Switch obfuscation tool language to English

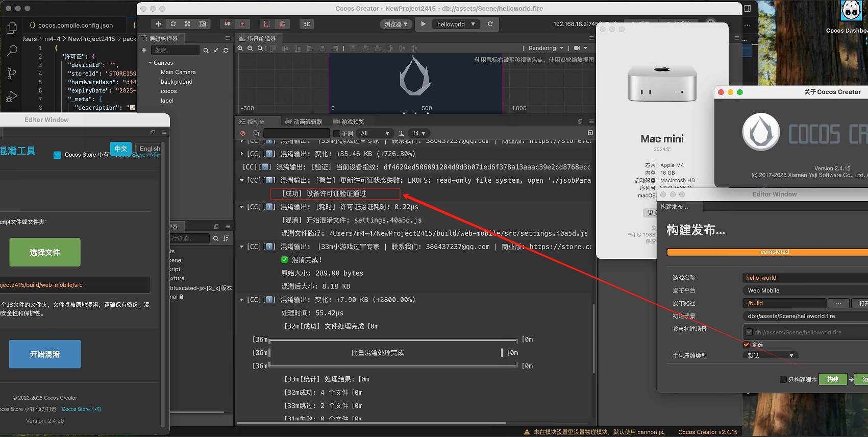[150, 149]
